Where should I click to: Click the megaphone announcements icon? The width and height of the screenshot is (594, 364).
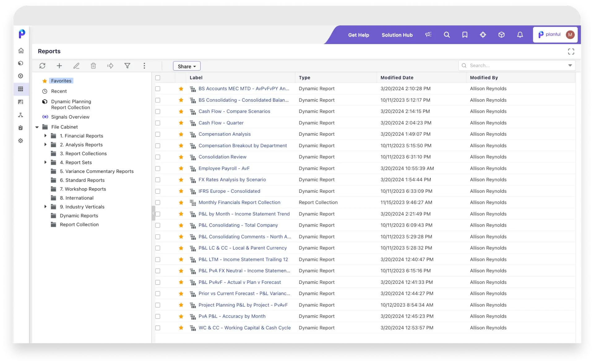[x=428, y=35]
